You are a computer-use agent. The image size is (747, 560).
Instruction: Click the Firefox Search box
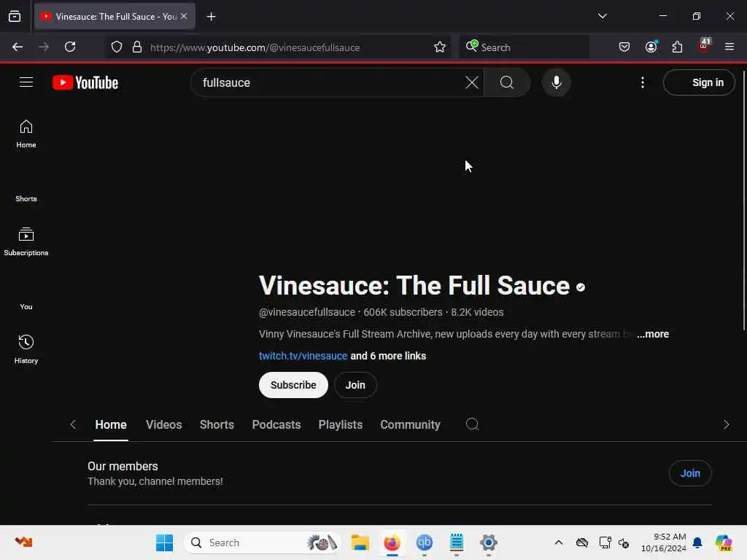click(x=524, y=47)
